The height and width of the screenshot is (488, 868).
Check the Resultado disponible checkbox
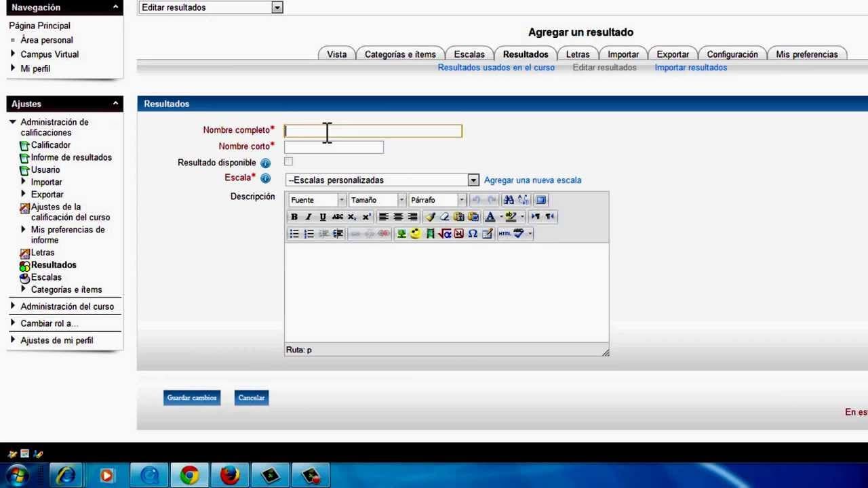point(288,161)
